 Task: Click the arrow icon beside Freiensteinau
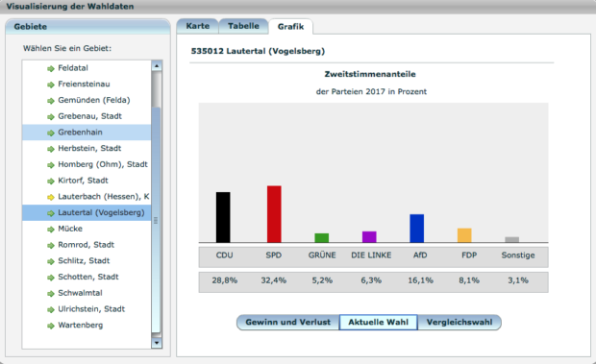(51, 85)
